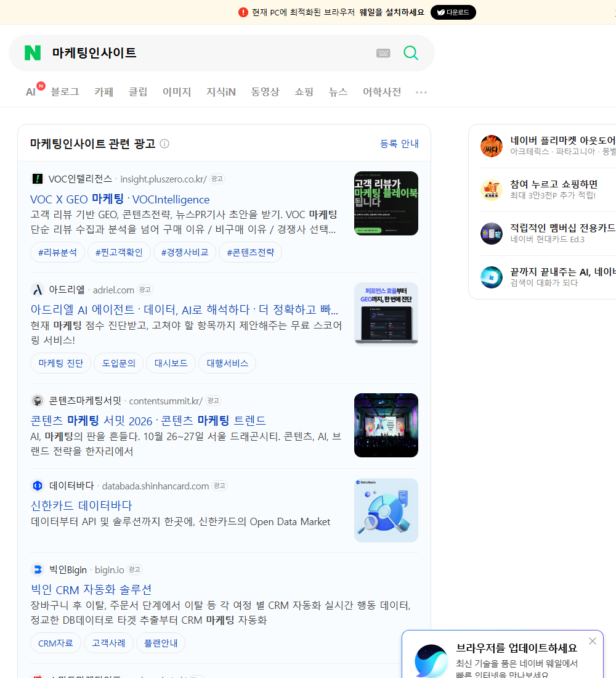Switch to the 동영상 tab

click(265, 92)
